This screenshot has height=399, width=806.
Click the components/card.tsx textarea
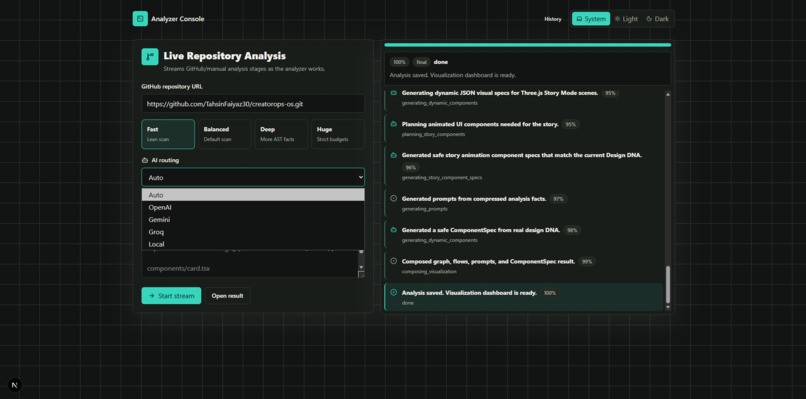click(x=250, y=264)
